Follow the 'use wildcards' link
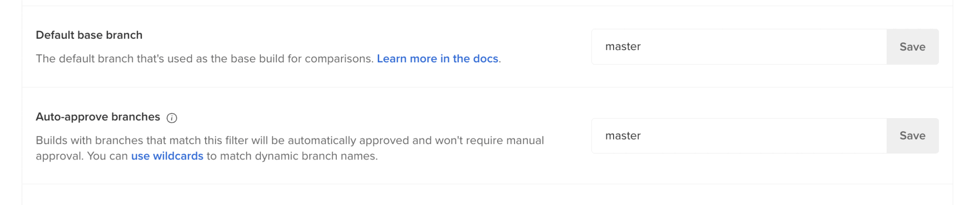The image size is (980, 205). coord(167,156)
